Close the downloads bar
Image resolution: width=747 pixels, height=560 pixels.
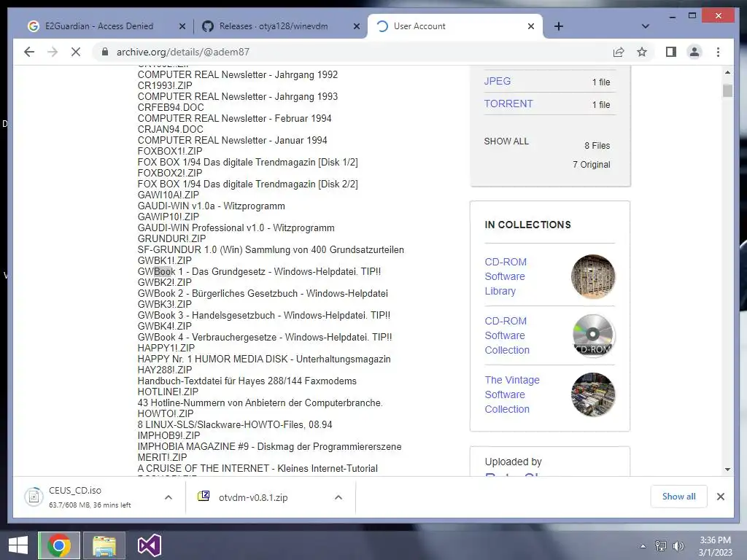pyautogui.click(x=720, y=497)
